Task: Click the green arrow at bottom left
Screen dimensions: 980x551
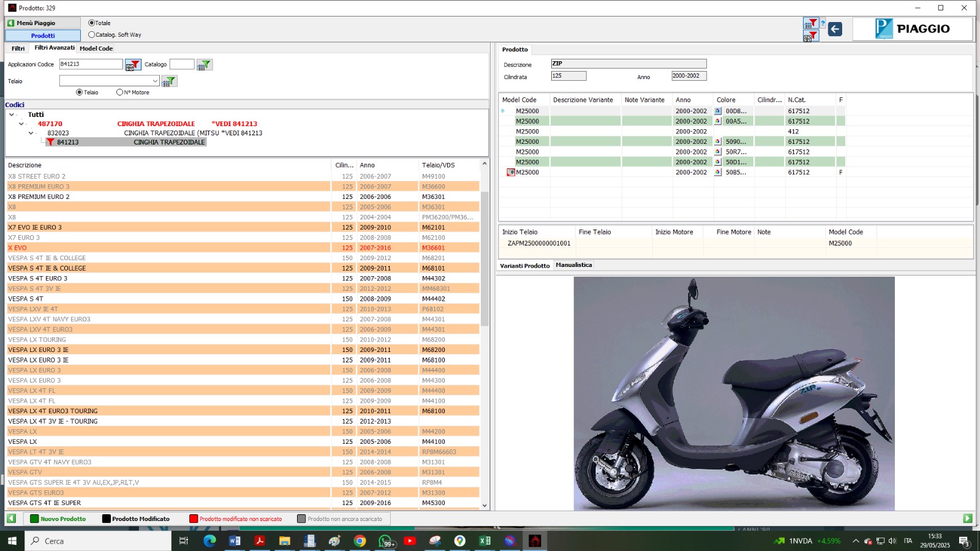Action: pyautogui.click(x=11, y=519)
